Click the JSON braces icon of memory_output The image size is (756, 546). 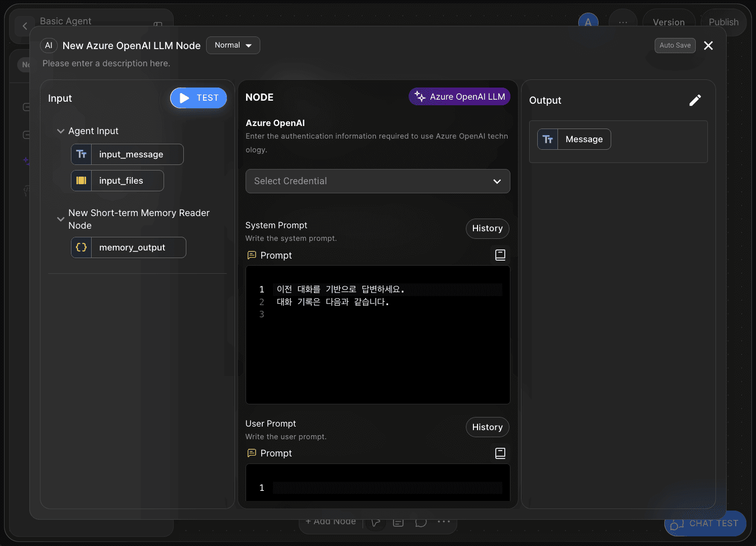coord(82,247)
